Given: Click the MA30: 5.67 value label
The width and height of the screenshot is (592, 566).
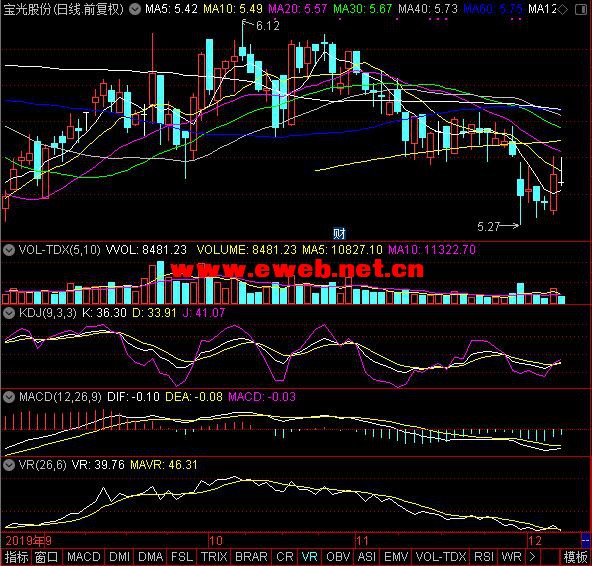Looking at the screenshot, I should click(363, 9).
